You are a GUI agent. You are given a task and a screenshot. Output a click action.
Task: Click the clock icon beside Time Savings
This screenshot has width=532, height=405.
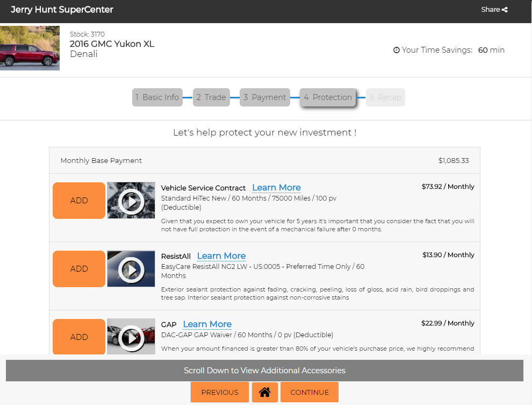point(396,50)
